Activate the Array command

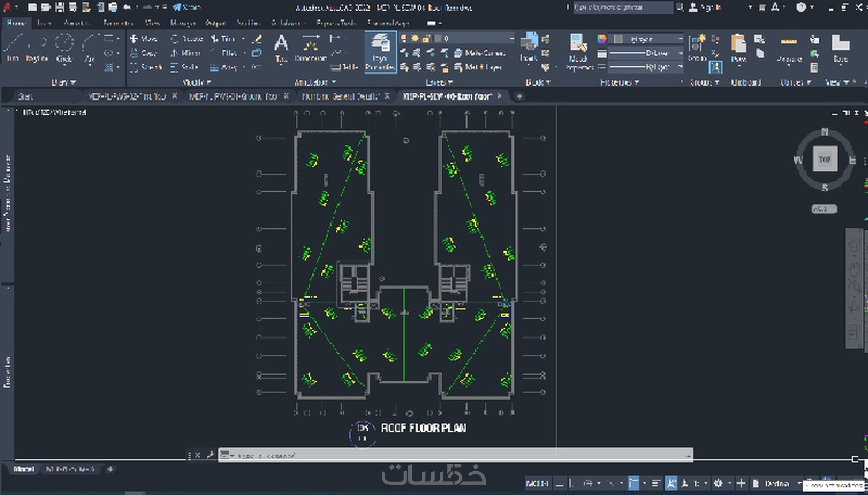(x=224, y=67)
